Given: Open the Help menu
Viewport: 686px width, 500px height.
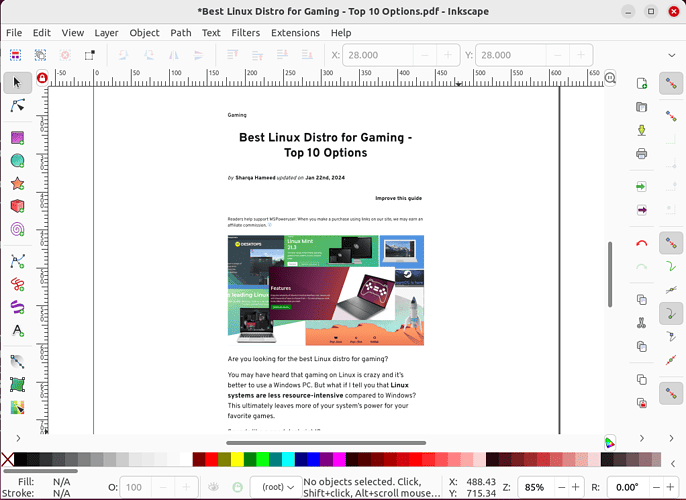Looking at the screenshot, I should point(341,33).
